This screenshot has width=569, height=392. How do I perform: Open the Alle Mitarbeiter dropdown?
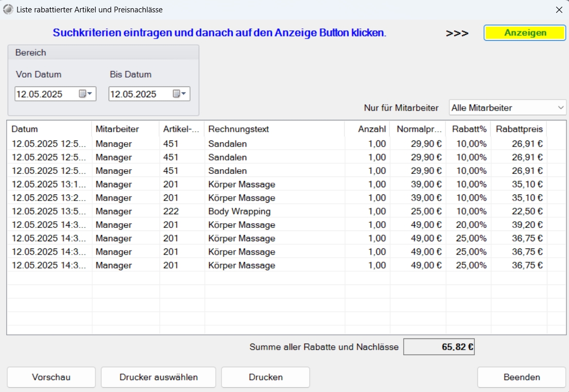point(507,108)
